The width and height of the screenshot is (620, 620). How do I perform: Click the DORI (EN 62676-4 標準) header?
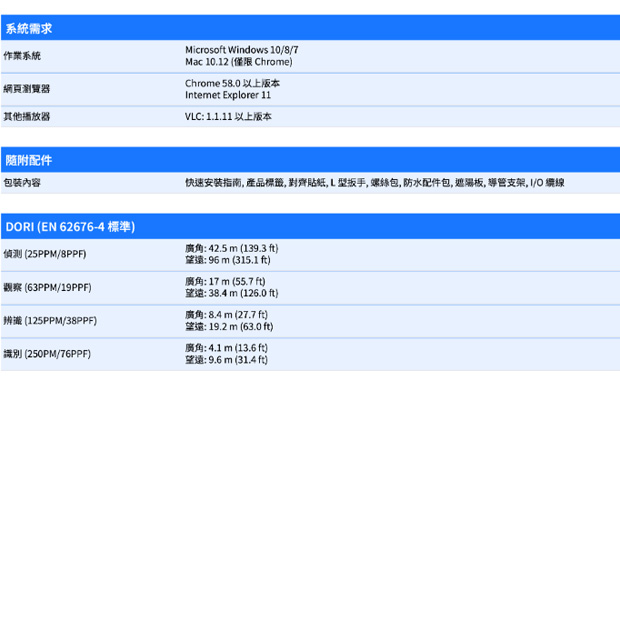[x=70, y=227]
